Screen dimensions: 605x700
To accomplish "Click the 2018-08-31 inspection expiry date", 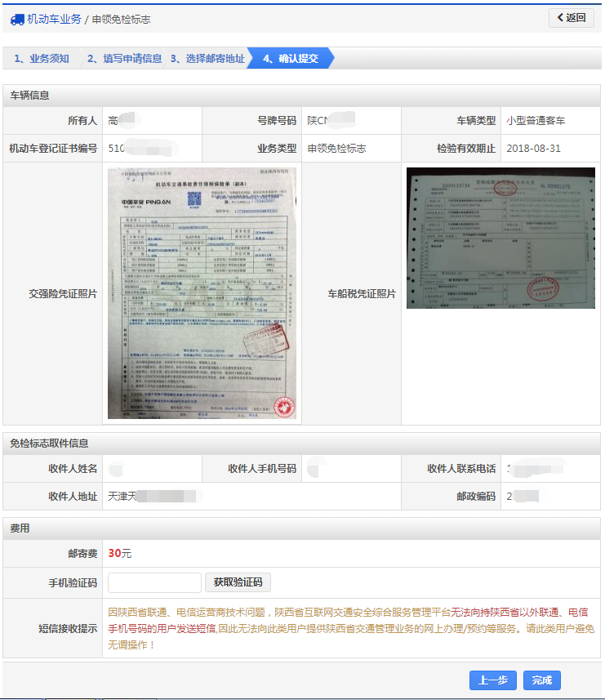I will [533, 149].
